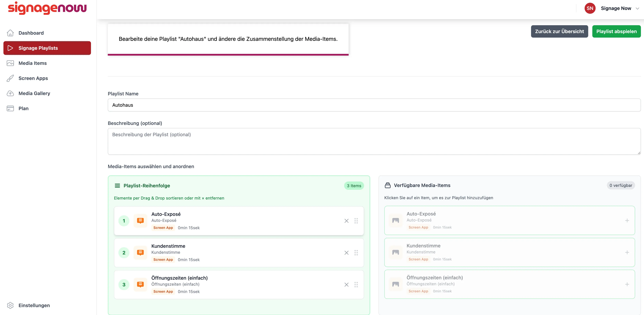The width and height of the screenshot is (644, 315).
Task: Remove Öffnungszeiten (einfach) from the playlist order
Action: coord(346,285)
